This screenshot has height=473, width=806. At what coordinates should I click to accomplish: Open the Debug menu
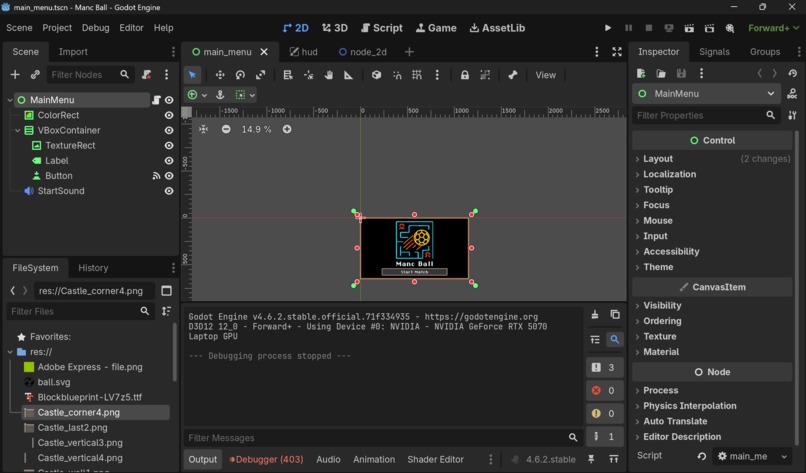[x=96, y=28]
